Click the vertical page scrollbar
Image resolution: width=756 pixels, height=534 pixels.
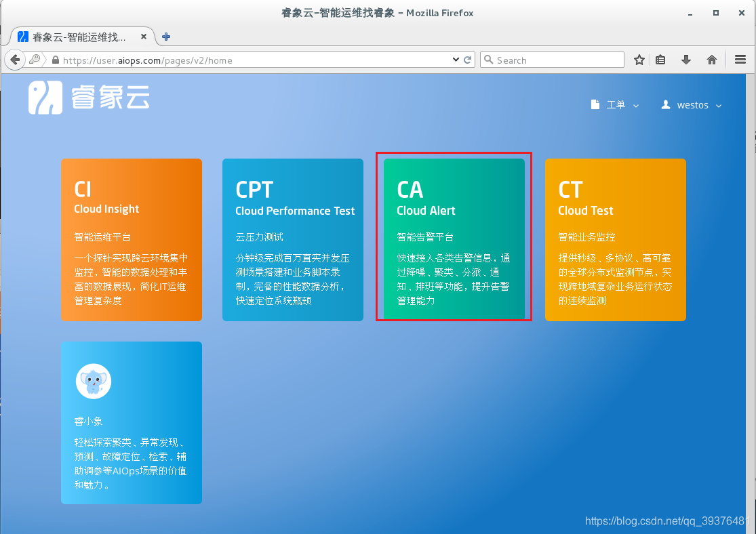pyautogui.click(x=751, y=304)
